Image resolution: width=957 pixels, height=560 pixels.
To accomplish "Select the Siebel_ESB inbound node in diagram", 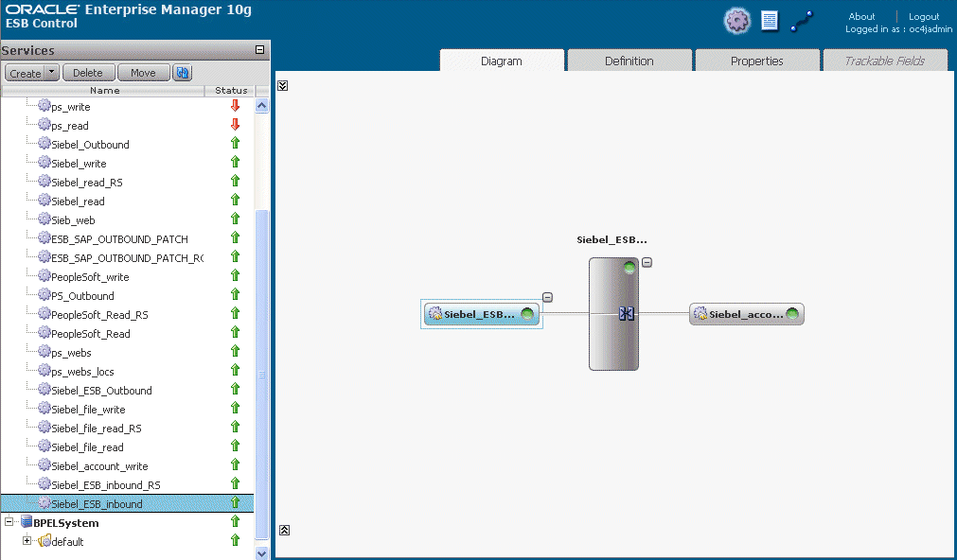I will 482,314.
